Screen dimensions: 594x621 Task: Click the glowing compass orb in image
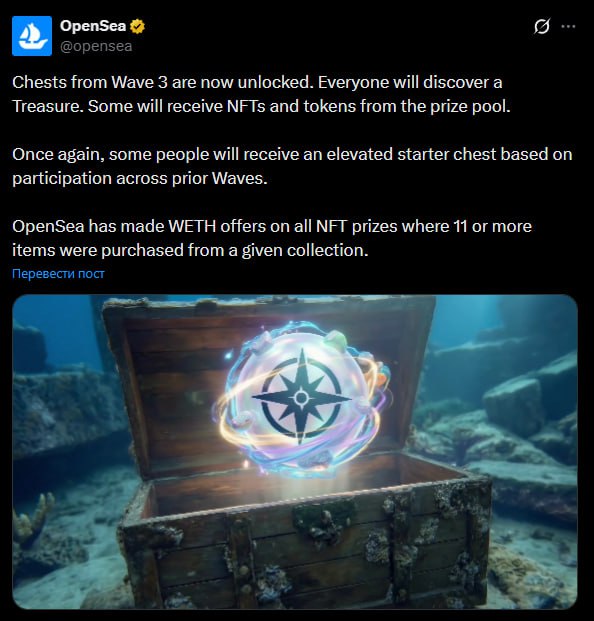(x=302, y=398)
